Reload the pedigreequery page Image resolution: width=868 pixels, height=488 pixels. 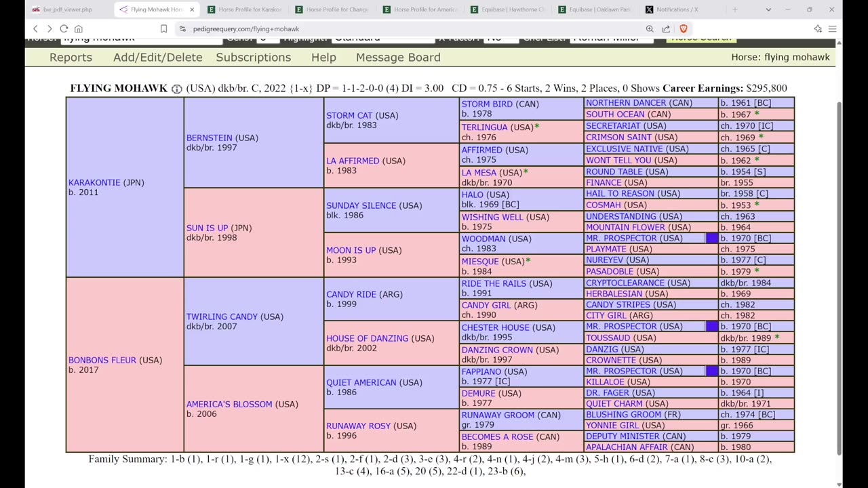coord(64,28)
